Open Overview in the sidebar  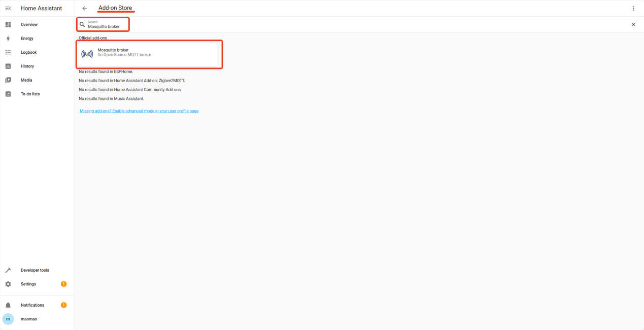[37, 24]
